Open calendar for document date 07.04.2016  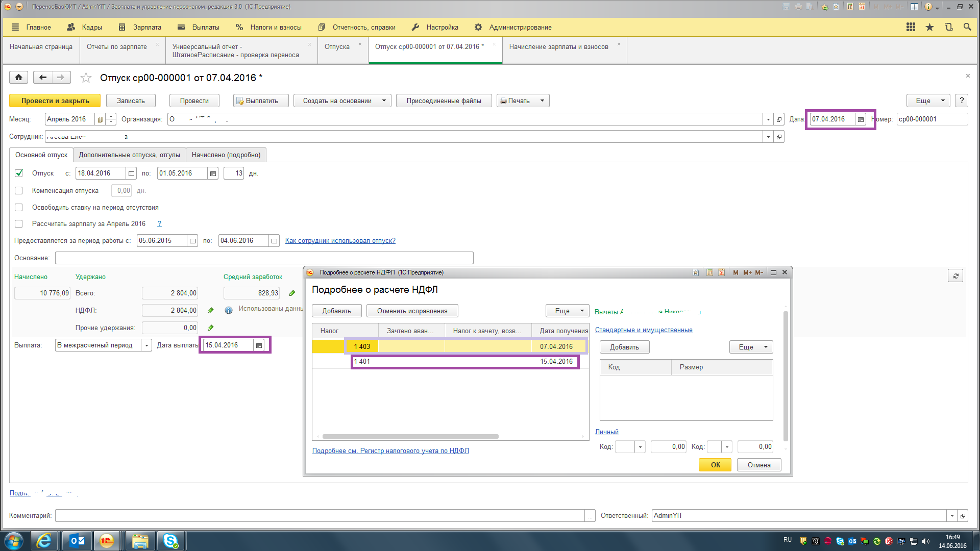861,119
